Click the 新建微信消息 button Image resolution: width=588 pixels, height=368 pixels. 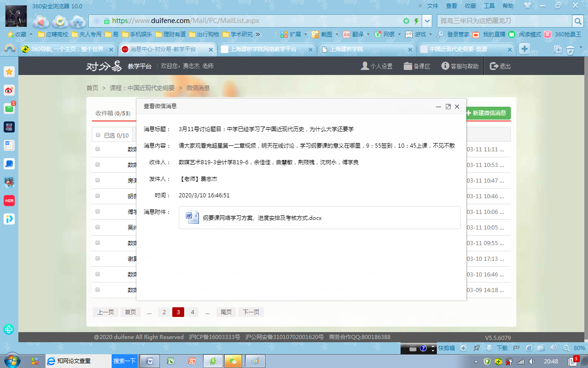[488, 113]
